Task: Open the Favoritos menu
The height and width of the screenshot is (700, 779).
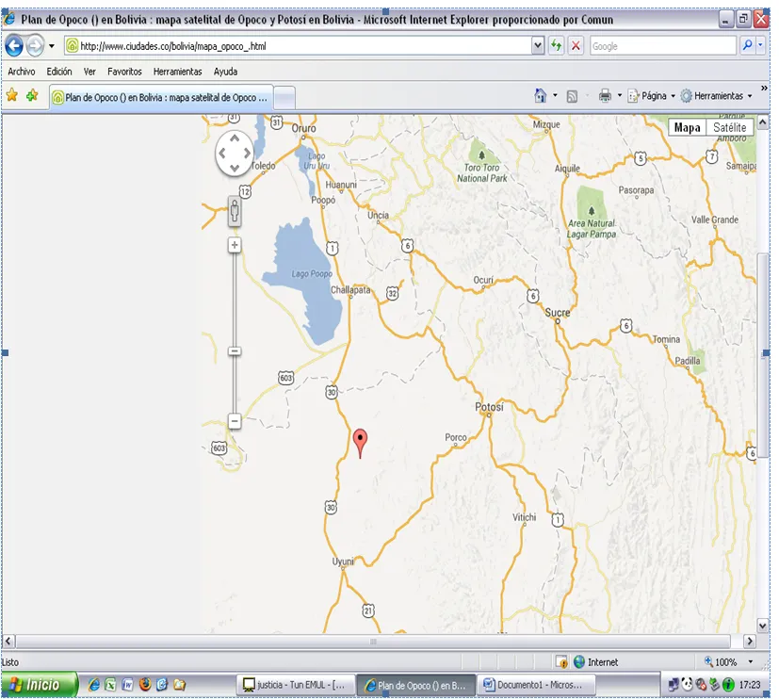Action: (124, 72)
